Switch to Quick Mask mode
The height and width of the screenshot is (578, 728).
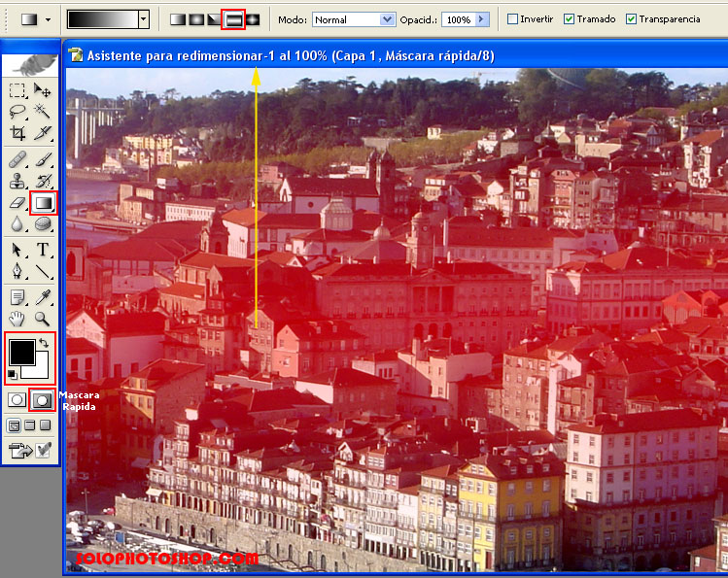click(x=43, y=399)
